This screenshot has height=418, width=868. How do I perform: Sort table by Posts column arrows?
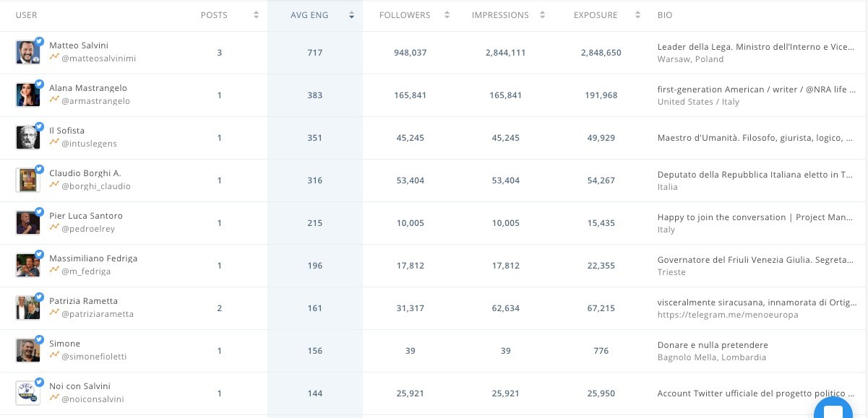point(256,15)
